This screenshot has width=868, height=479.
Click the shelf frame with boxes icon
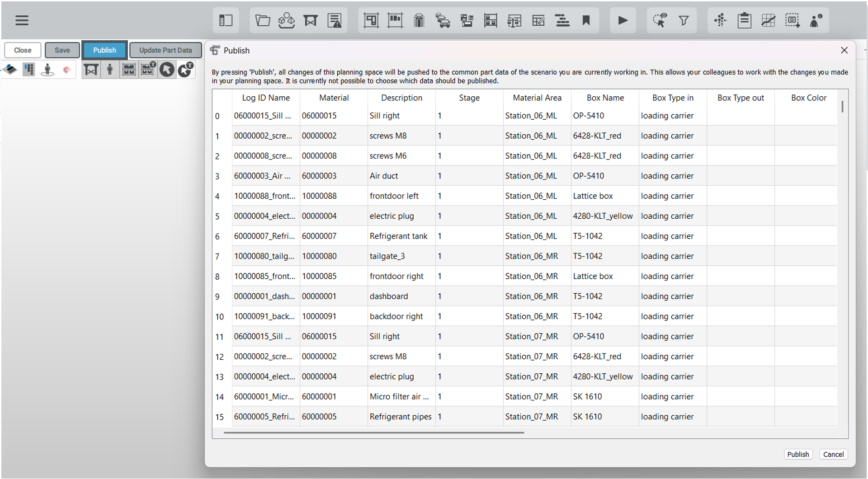(395, 20)
